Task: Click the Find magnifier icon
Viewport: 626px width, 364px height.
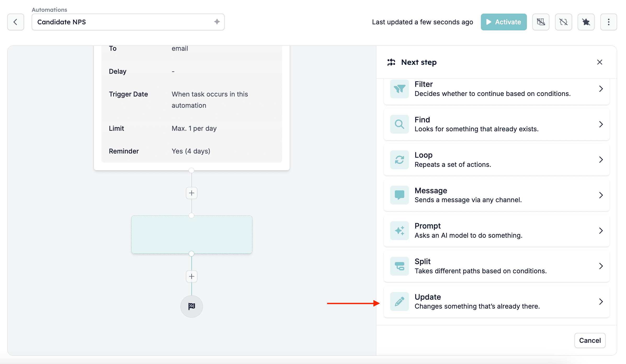Action: [x=399, y=124]
